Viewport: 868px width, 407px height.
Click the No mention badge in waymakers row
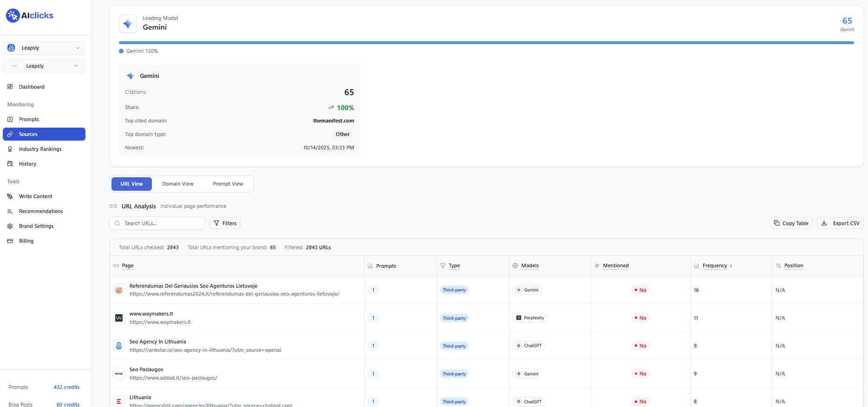tap(640, 318)
